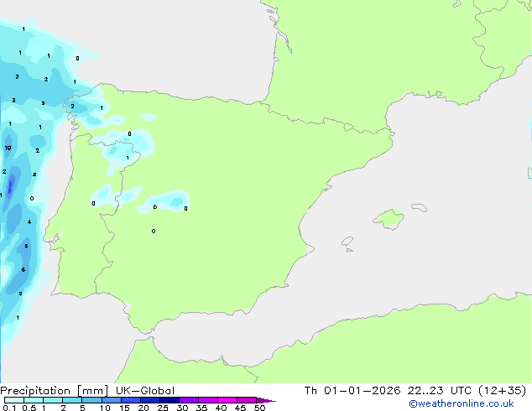Image resolution: width=532 pixels, height=411 pixels.
Task: Click the 45–50 mm legend color box
Action: pos(247,400)
